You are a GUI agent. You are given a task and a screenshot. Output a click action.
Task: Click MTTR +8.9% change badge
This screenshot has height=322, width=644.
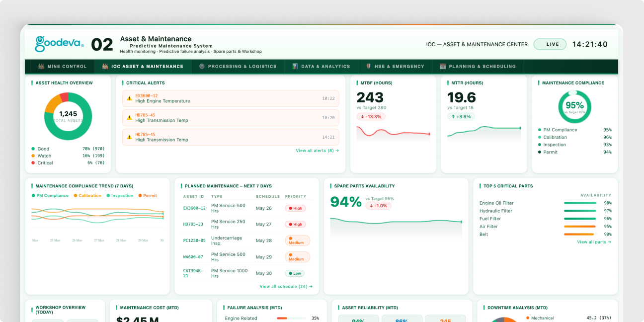pos(461,117)
